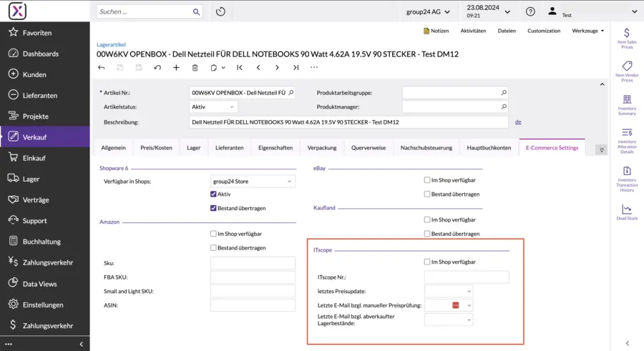Enable Kaufland Im Shop verfügbar
The height and width of the screenshot is (351, 644).
click(427, 219)
